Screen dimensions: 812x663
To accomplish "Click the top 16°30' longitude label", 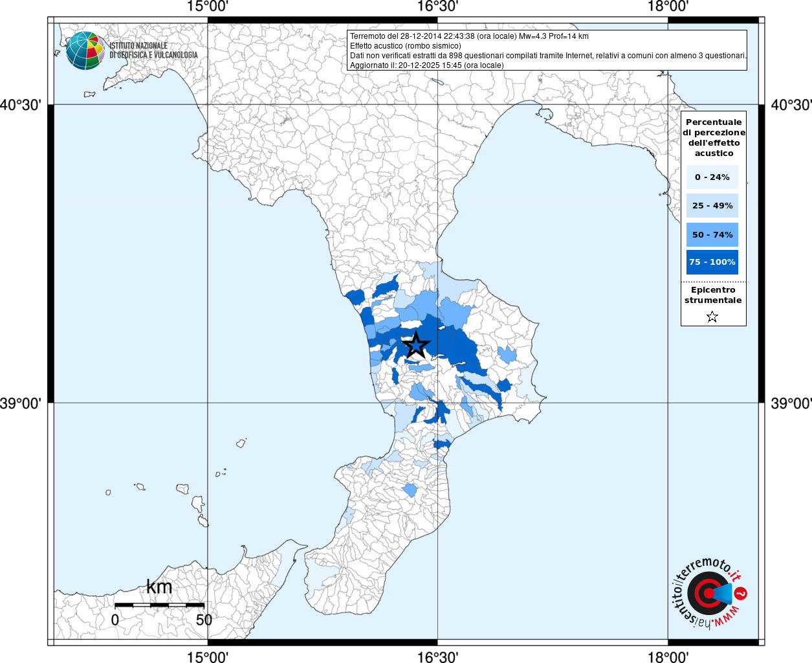I will click(x=437, y=7).
